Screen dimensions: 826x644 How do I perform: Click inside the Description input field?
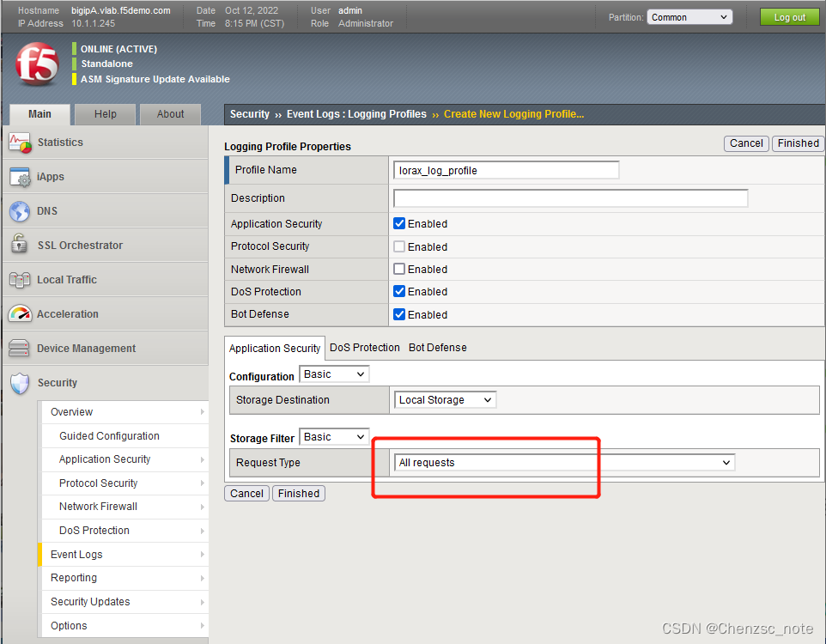coord(571,197)
